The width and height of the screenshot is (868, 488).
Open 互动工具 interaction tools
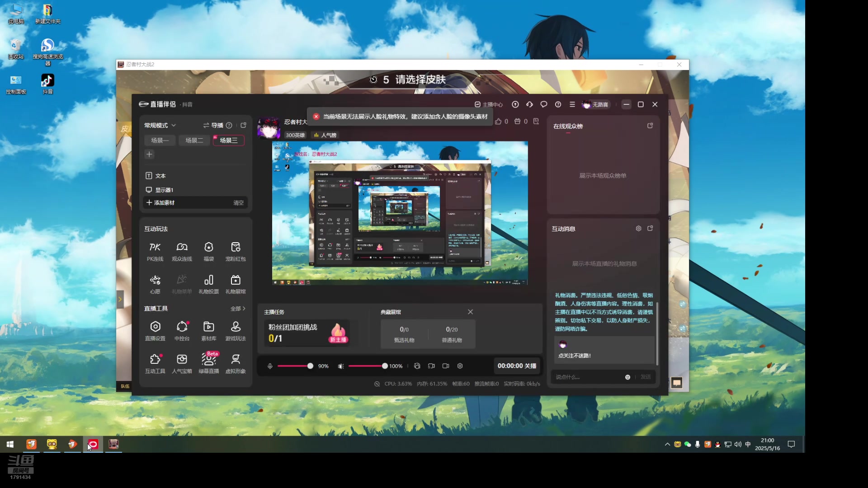point(155,364)
